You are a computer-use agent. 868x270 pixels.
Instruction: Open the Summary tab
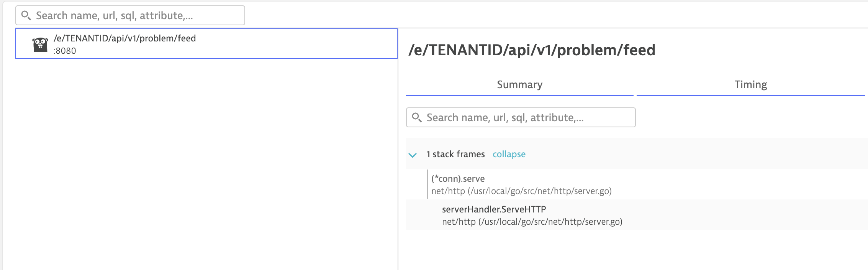click(519, 85)
